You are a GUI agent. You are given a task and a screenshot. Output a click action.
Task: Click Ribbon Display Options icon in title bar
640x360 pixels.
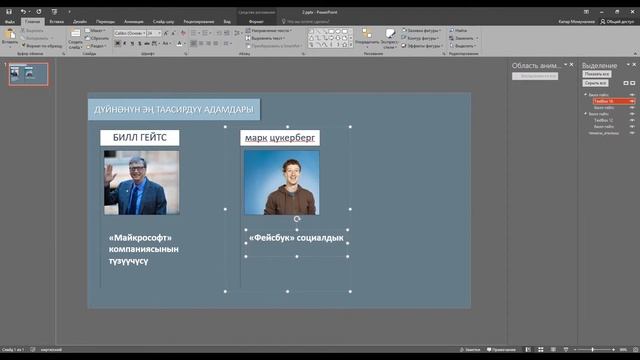pos(586,12)
